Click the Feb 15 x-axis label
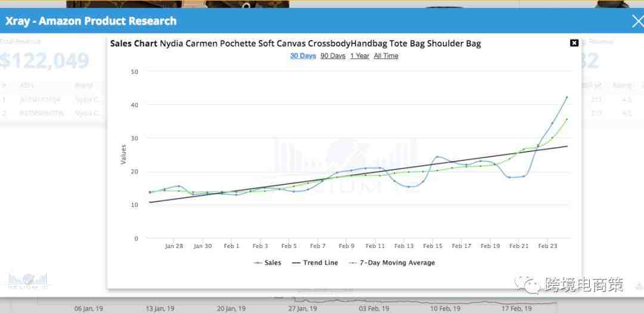 [432, 246]
